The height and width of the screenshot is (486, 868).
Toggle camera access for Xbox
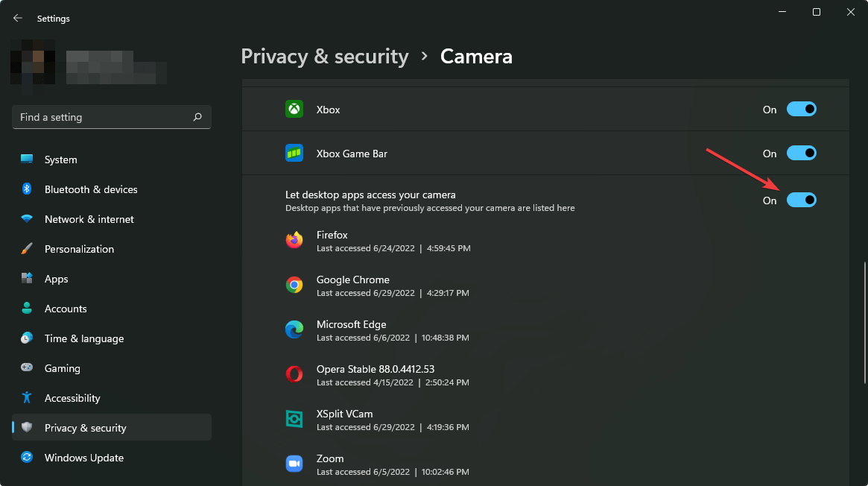click(x=802, y=109)
